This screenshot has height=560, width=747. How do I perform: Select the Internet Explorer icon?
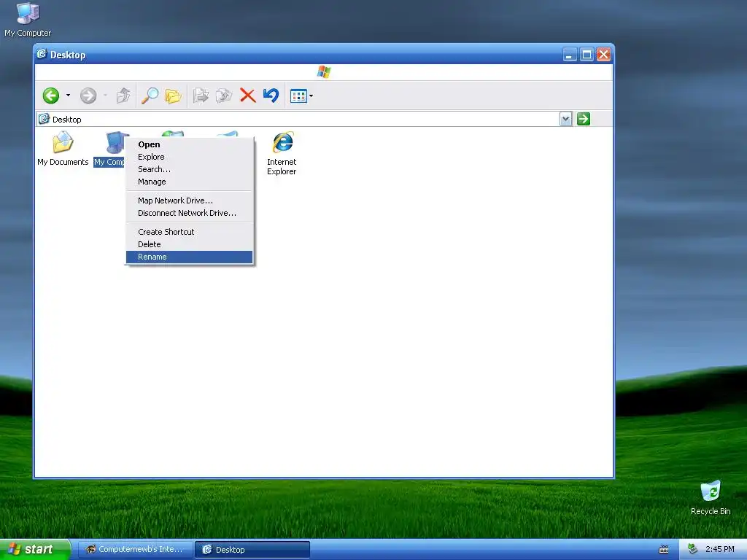pos(282,153)
